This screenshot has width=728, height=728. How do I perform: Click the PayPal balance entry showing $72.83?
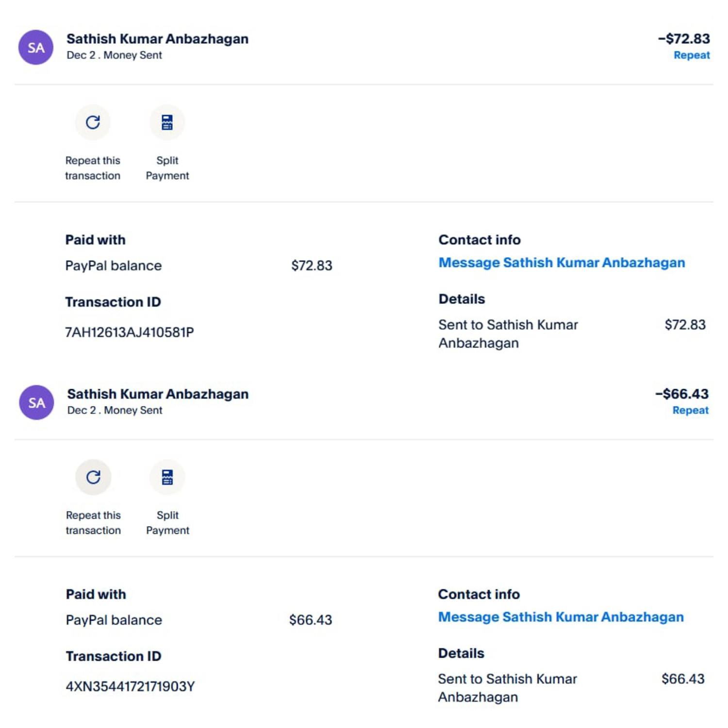tap(114, 266)
